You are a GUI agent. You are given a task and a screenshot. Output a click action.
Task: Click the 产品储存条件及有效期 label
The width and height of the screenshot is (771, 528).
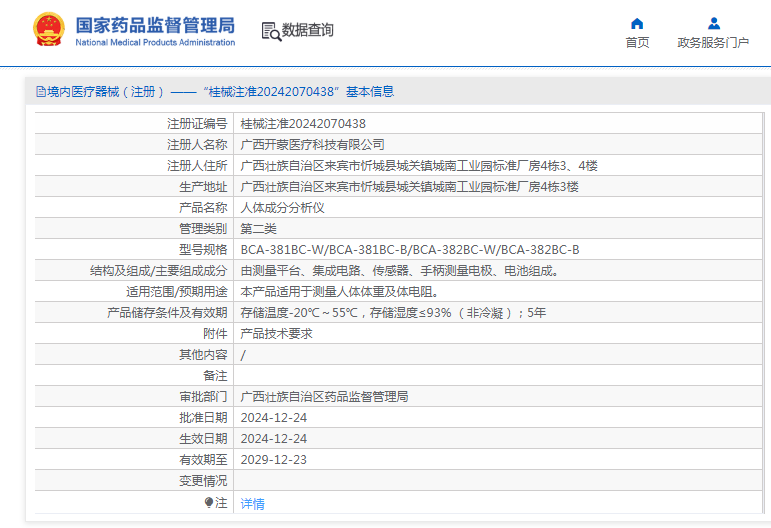[167, 313]
